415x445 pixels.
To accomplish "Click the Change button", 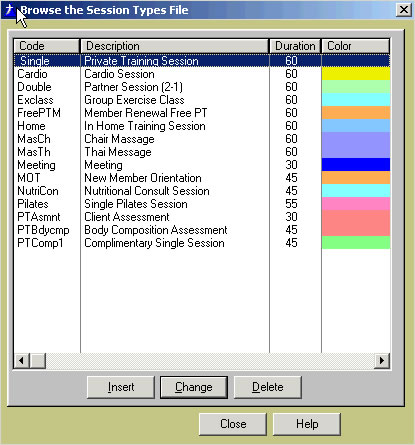I will click(194, 387).
